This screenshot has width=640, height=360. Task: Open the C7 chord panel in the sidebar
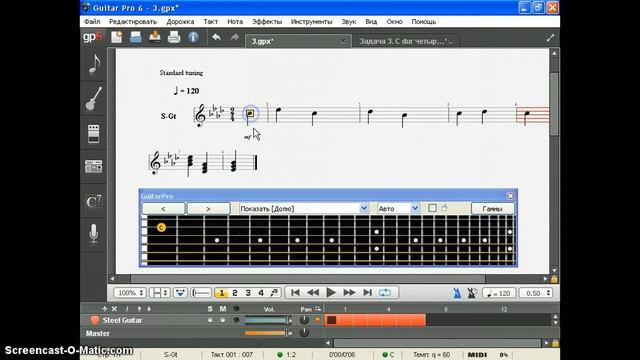(x=93, y=201)
